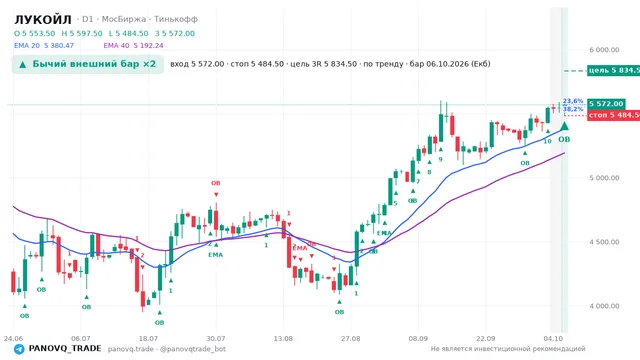Click the '30.07' date axis label
The height and width of the screenshot is (360, 640).
point(216,339)
